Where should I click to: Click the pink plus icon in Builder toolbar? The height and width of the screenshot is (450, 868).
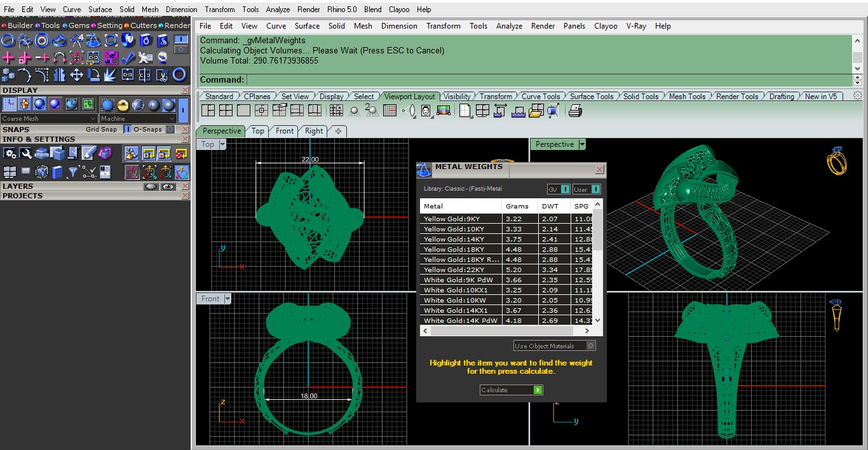8,58
